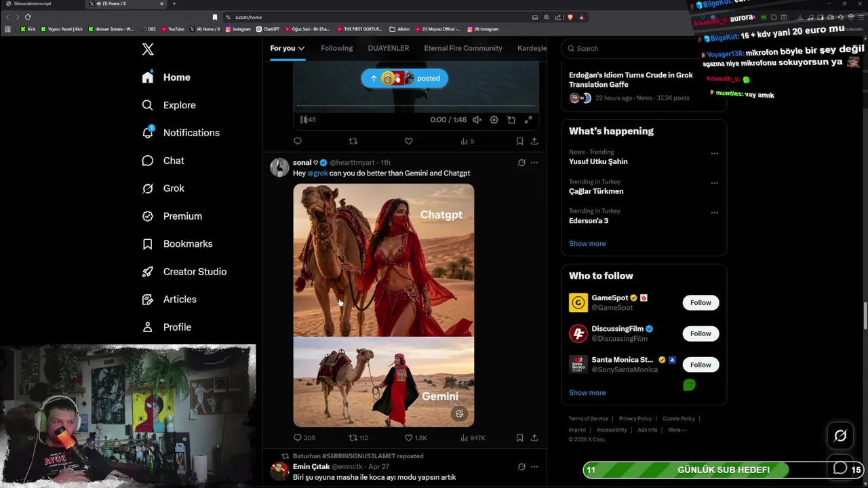Switch to the DUAYENLER tab
Image resolution: width=868 pixels, height=488 pixels.
coord(388,48)
